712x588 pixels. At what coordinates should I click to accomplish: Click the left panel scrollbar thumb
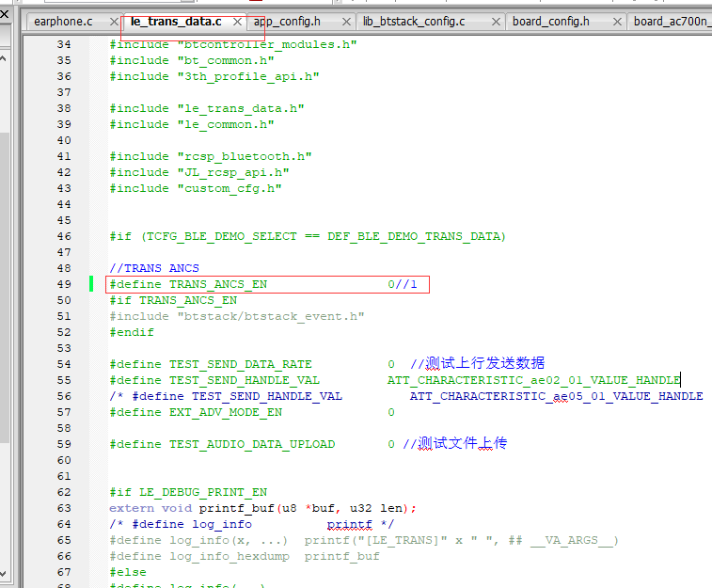[4, 287]
